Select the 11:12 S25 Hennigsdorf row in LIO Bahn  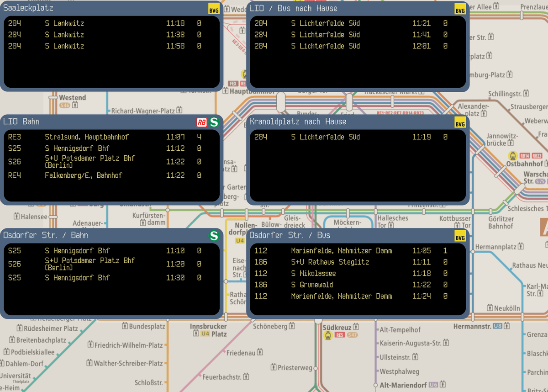[x=111, y=148]
